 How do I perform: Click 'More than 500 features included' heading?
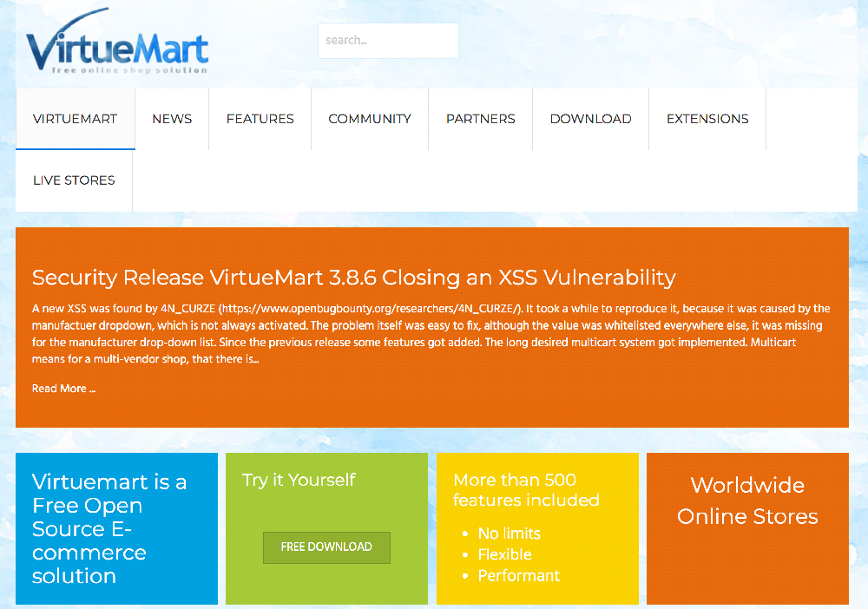click(526, 489)
